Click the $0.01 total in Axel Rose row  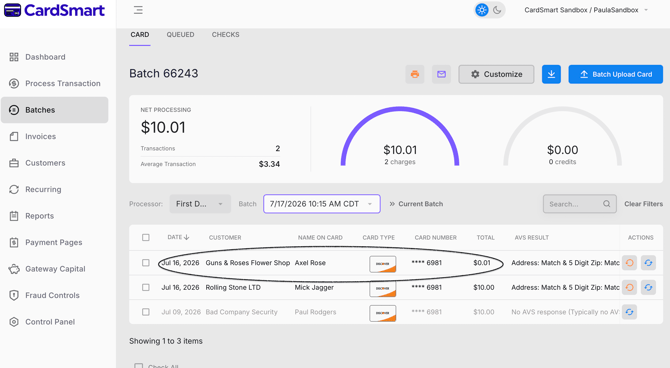[482, 263]
